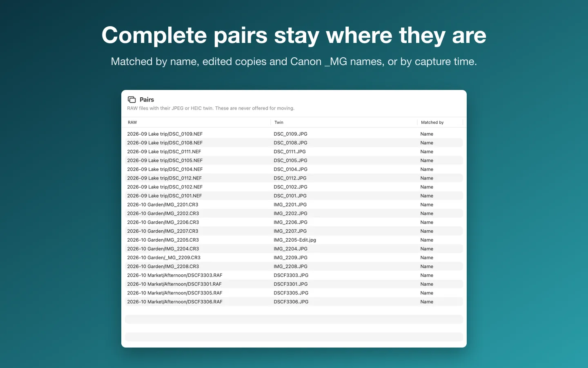Select row 2026-09 Lake trip/DSC_0104.NEF
The width and height of the screenshot is (588, 368).
pos(294,169)
